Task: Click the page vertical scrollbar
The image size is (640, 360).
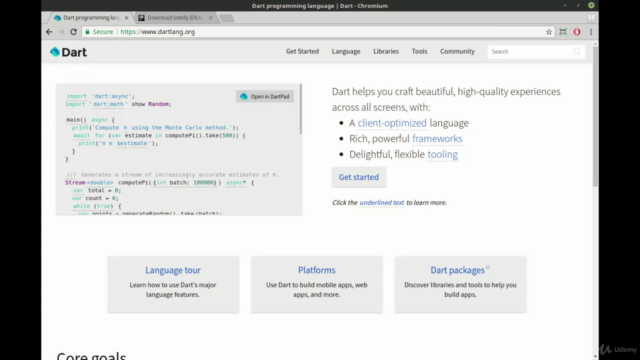Action: 596,116
